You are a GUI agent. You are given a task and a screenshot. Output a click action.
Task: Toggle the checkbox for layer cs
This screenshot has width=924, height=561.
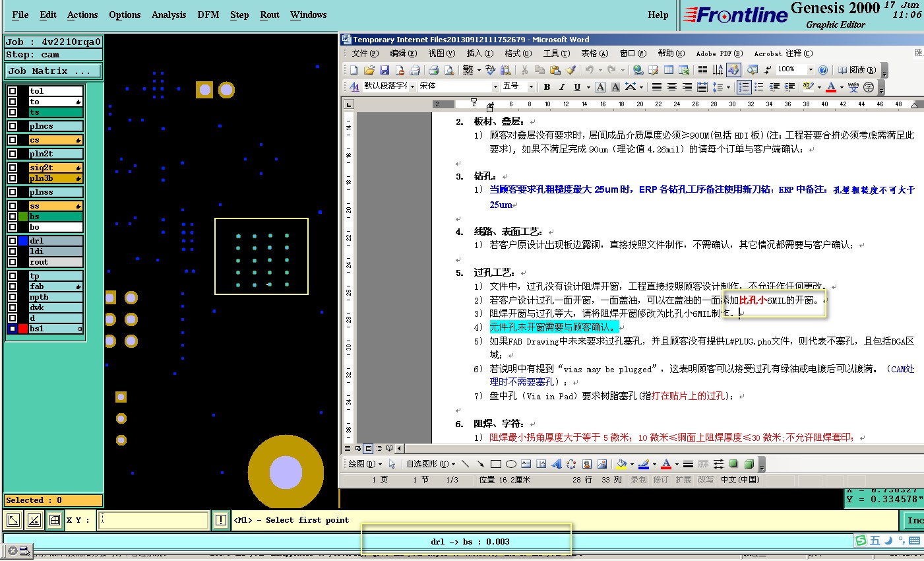(13, 140)
